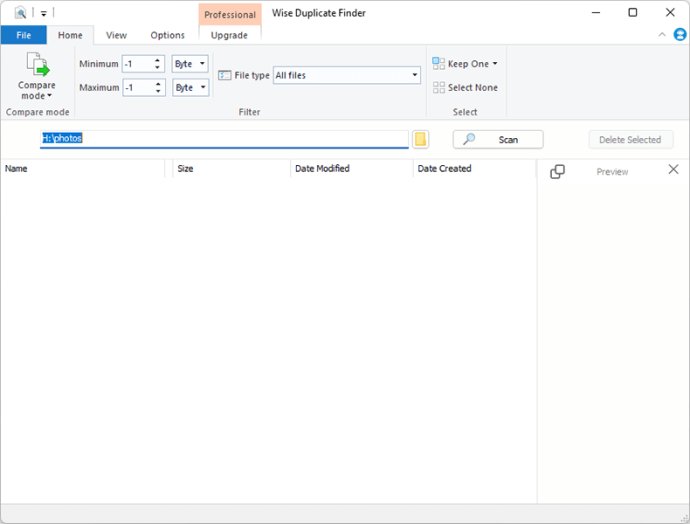The height and width of the screenshot is (524, 690).
Task: Open the Compare mode menu
Action: (x=37, y=77)
